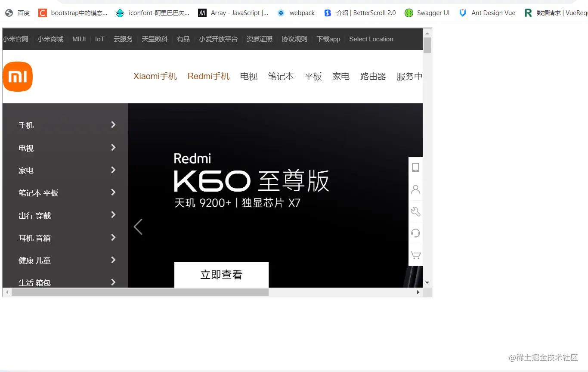Open the 路由器 top nav item

[373, 76]
